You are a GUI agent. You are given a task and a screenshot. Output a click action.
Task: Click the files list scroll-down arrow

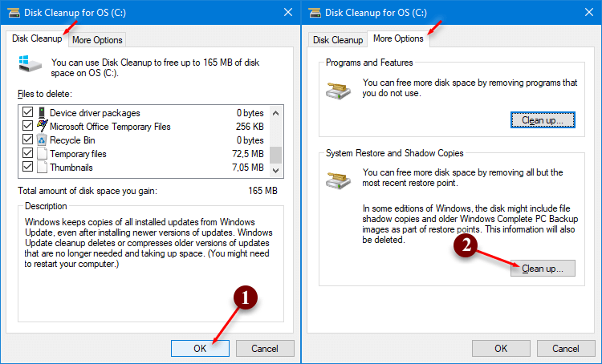tap(275, 170)
